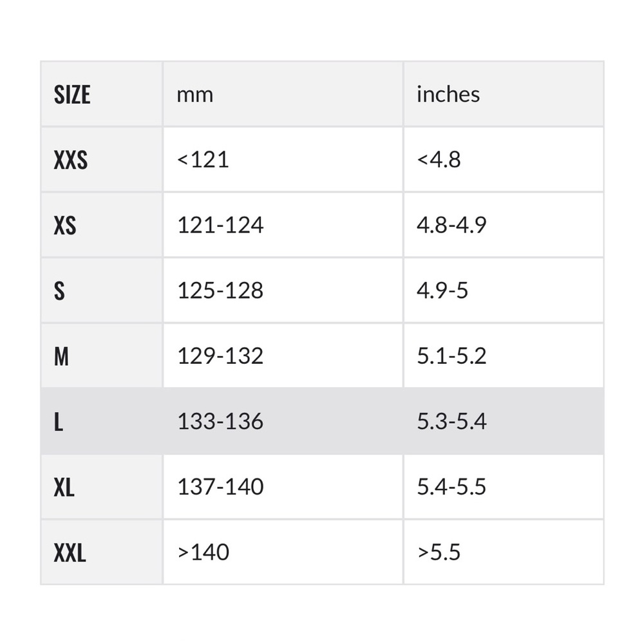This screenshot has width=644, height=644.
Task: Select the 121-124 mm value
Action: click(x=220, y=225)
